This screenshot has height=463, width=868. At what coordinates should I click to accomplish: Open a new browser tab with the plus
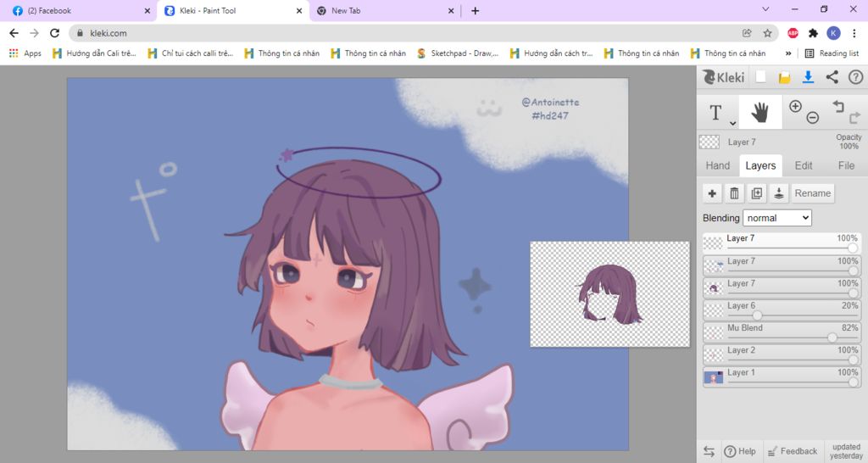tap(475, 10)
